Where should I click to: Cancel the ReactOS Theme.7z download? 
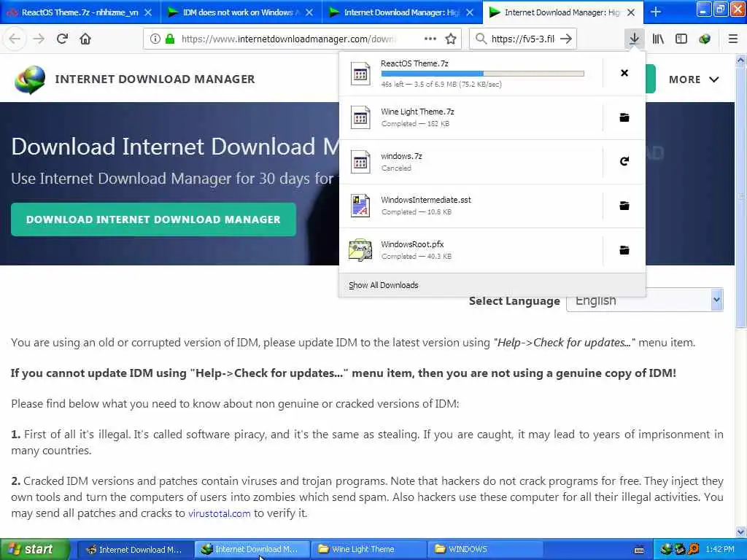[x=624, y=73]
